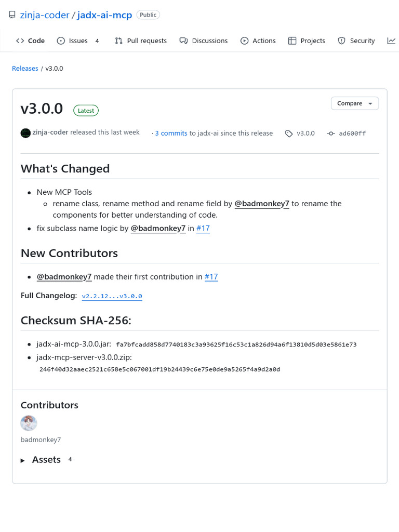
Task: Click the Latest release badge
Action: click(86, 110)
